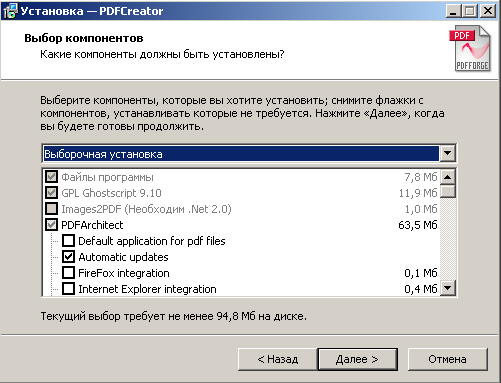Click the PDFForge logo icon

pyautogui.click(x=470, y=49)
